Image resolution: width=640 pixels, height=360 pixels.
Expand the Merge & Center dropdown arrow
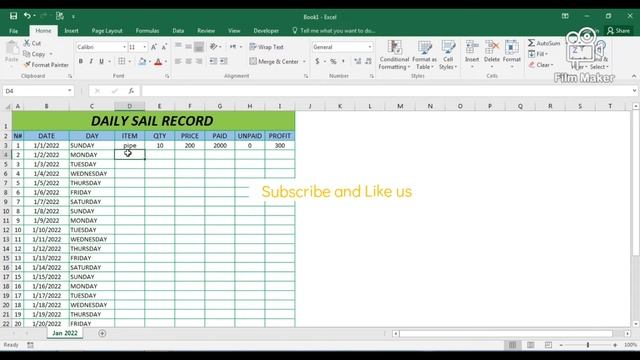click(304, 62)
